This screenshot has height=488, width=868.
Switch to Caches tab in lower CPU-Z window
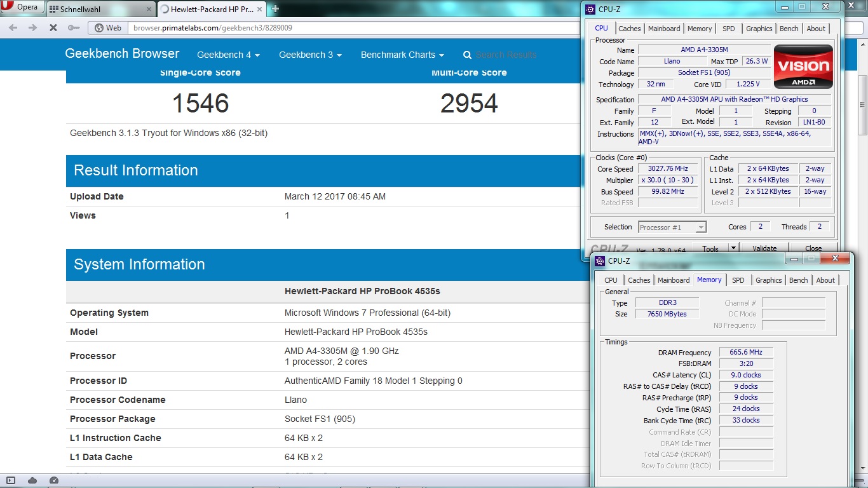639,280
